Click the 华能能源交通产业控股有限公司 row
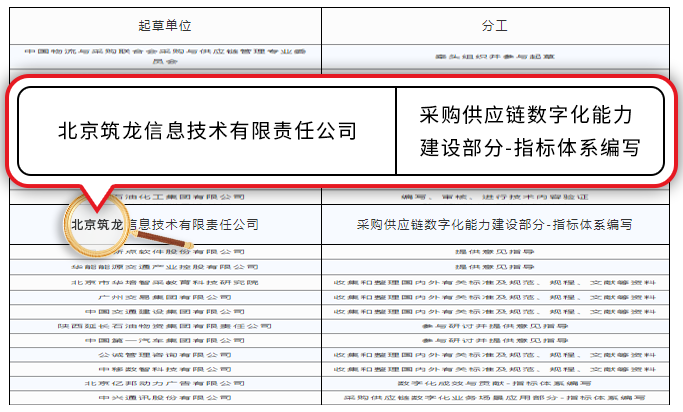 click(x=164, y=268)
